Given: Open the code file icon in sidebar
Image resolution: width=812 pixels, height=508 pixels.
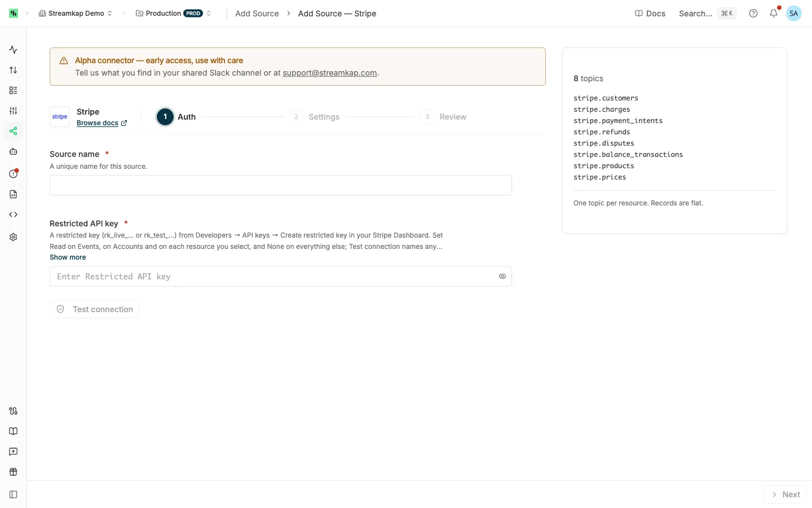Looking at the screenshot, I should (14, 194).
